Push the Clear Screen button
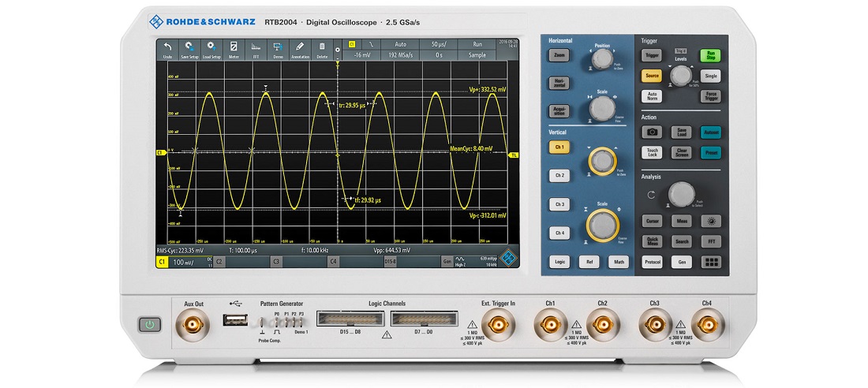Viewport: 868px width, 388px height. pyautogui.click(x=682, y=152)
